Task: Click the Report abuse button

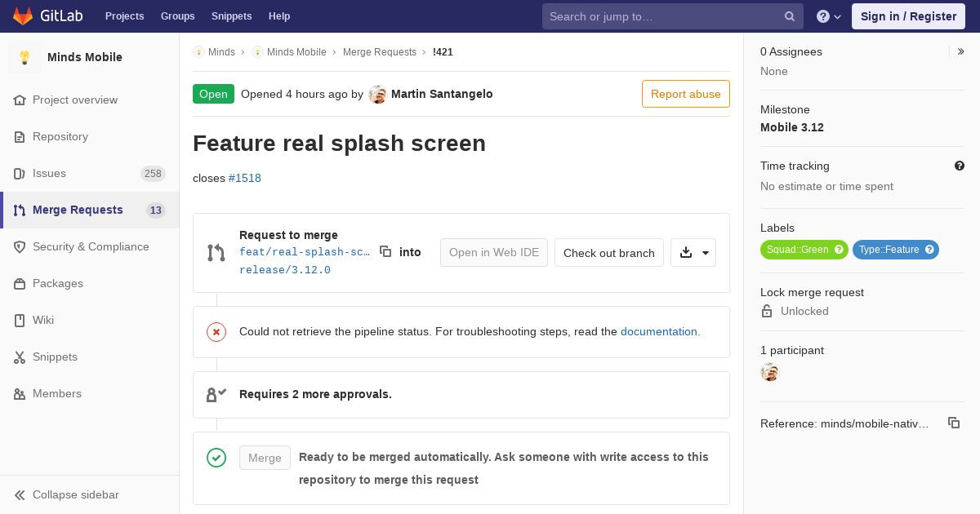Action: coord(685,94)
